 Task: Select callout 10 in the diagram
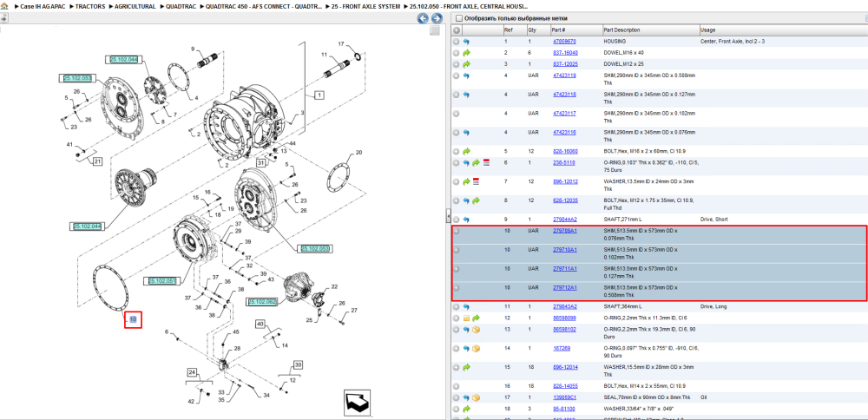pos(133,320)
